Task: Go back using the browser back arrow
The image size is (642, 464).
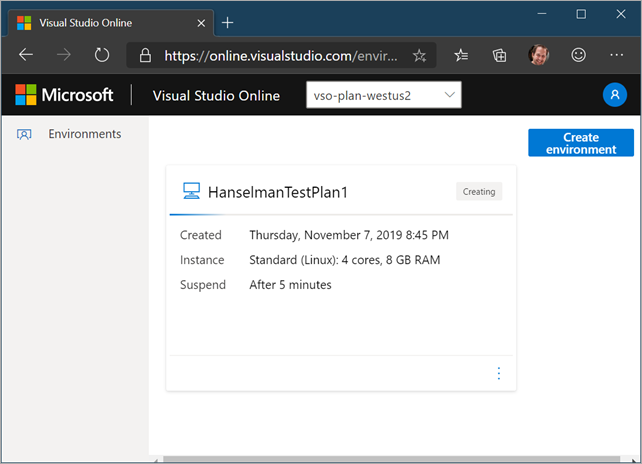Action: coord(26,55)
